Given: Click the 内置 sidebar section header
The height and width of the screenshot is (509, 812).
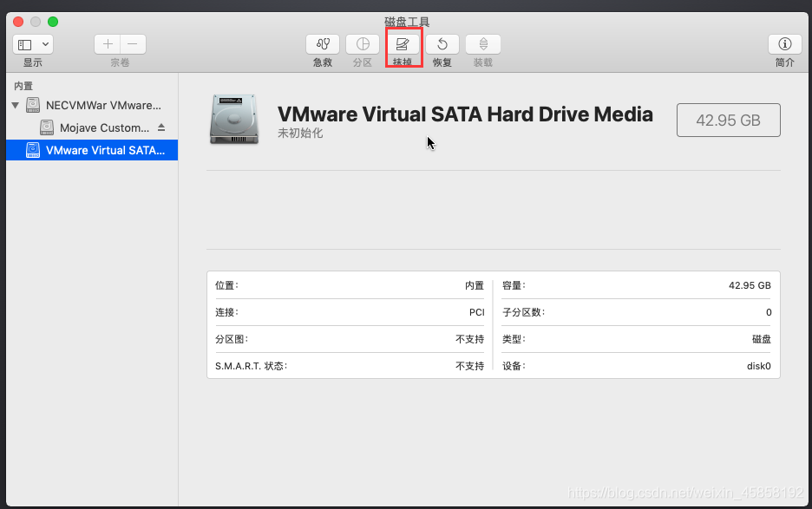Looking at the screenshot, I should tap(23, 86).
